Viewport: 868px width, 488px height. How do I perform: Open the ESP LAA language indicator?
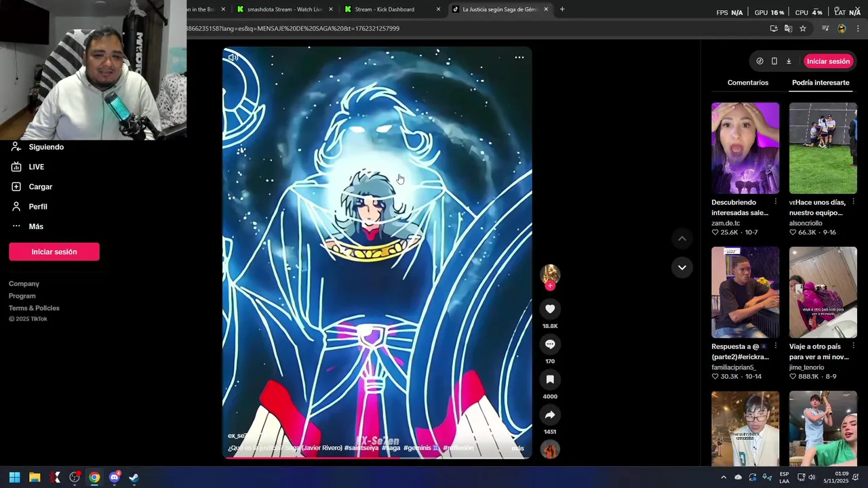pyautogui.click(x=784, y=477)
